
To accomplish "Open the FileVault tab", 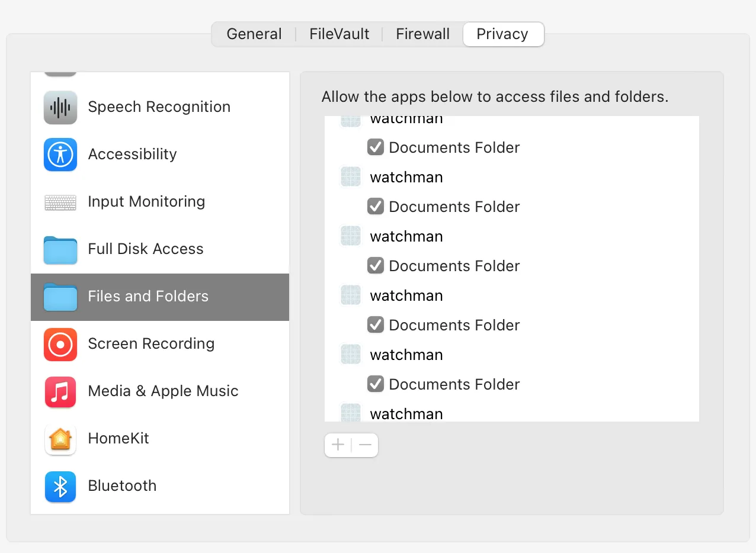I will pyautogui.click(x=339, y=34).
